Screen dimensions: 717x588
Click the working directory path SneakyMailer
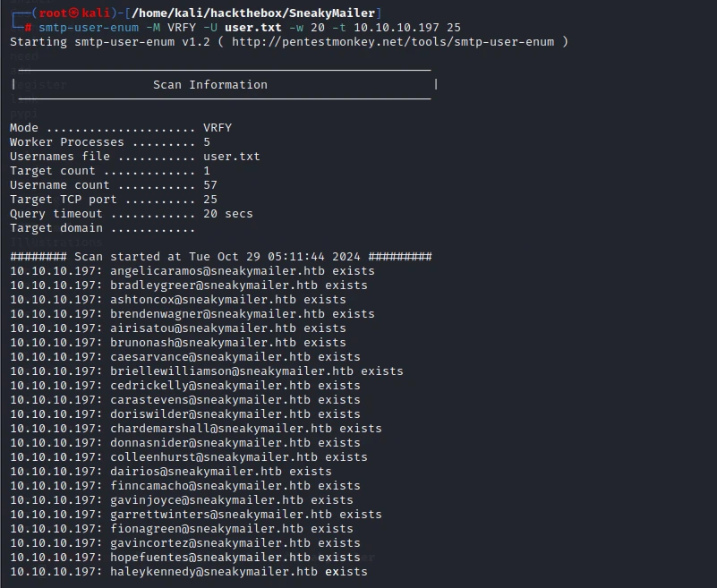254,13
